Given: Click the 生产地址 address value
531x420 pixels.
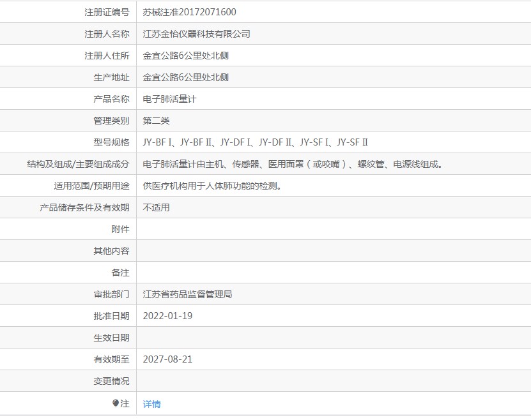Looking at the screenshot, I should click(x=185, y=77).
